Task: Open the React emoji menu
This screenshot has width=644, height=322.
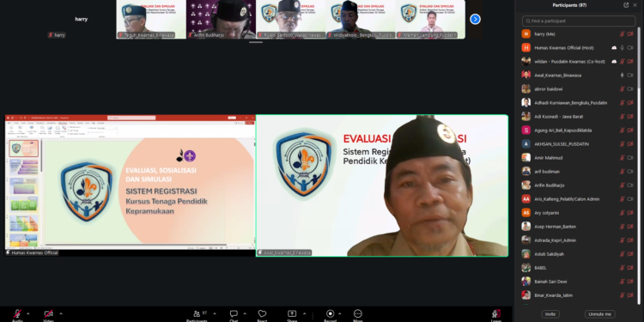Action: pos(262,313)
